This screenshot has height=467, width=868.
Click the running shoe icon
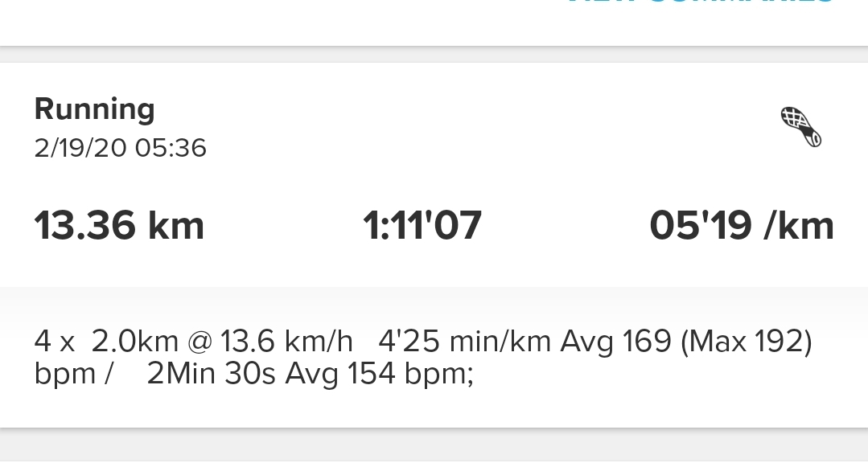coord(801,127)
